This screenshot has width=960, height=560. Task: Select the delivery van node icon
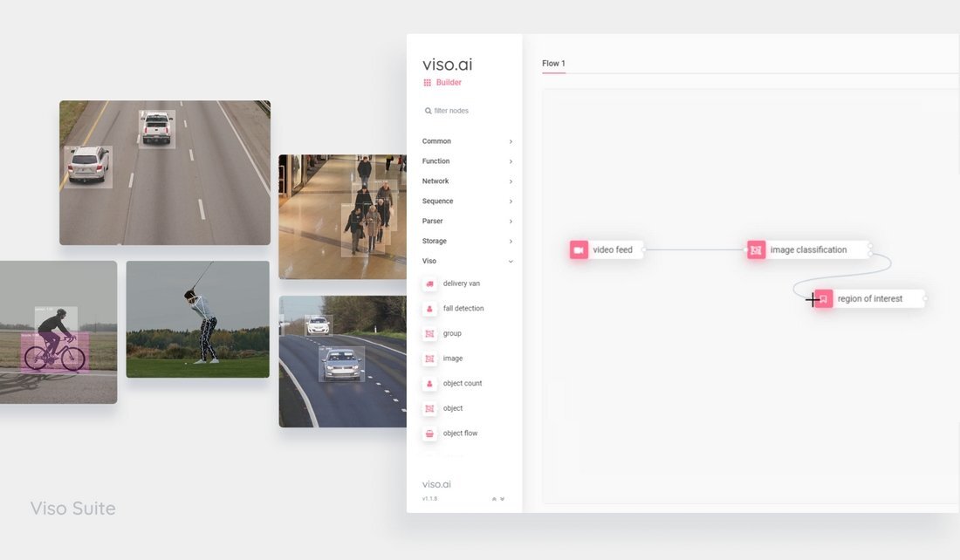pos(429,283)
